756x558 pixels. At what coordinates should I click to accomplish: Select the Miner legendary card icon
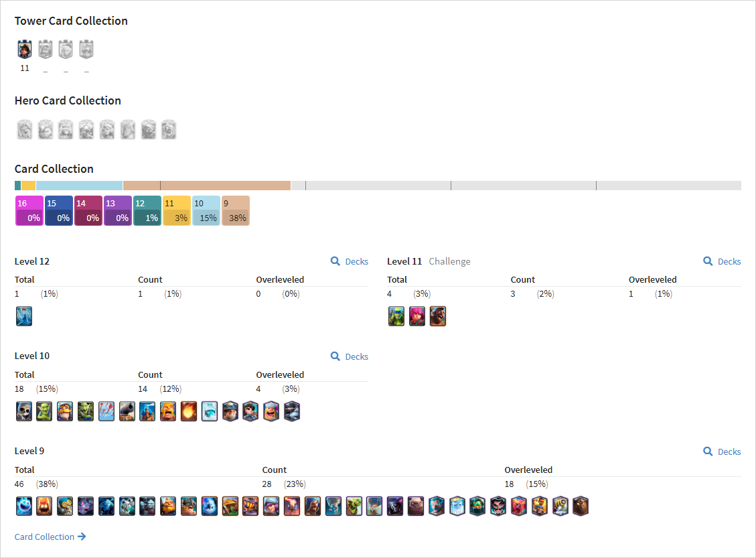(230, 411)
